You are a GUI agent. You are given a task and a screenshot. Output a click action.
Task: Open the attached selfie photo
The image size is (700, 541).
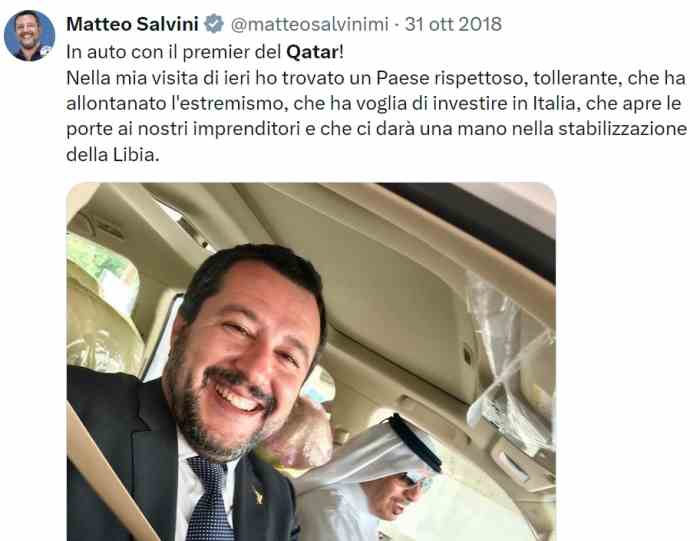click(311, 362)
